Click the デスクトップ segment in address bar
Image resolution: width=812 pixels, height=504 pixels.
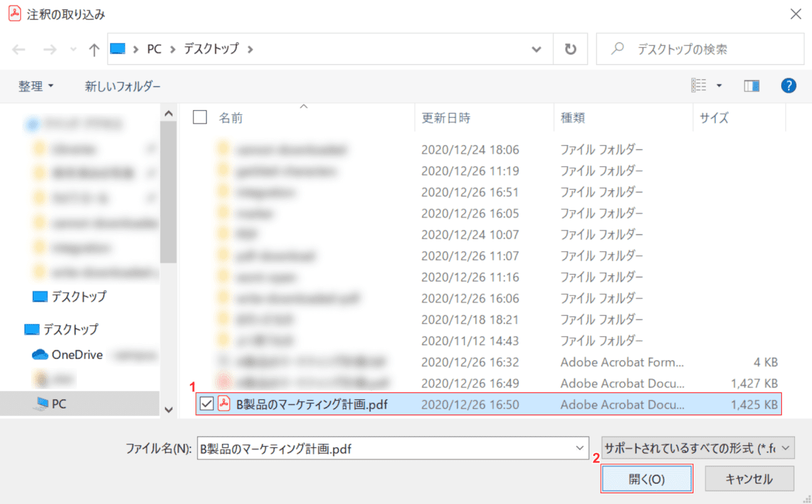coord(211,49)
